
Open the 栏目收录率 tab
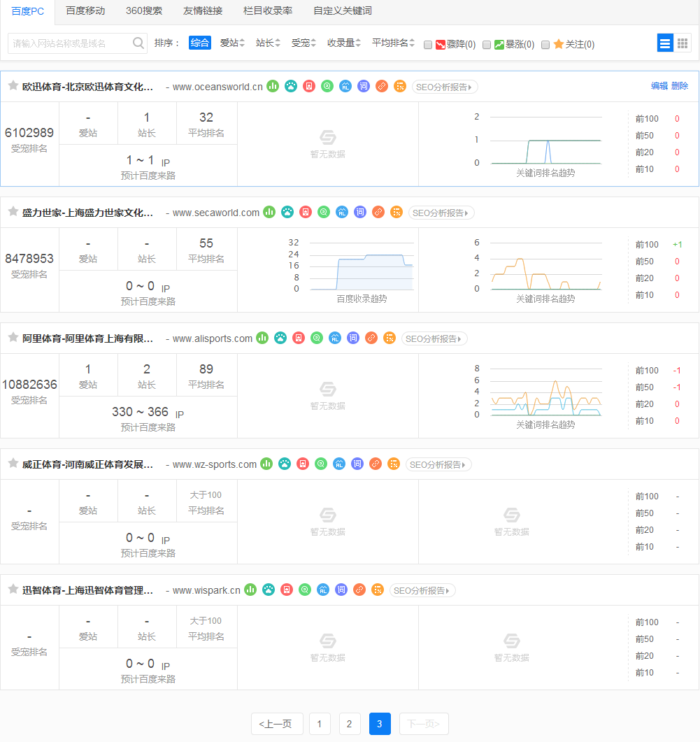click(267, 11)
